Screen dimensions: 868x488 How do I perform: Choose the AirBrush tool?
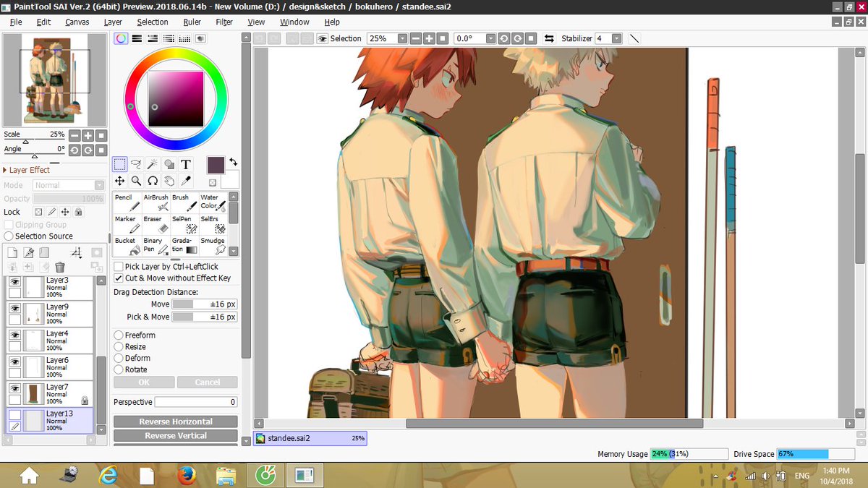(x=156, y=202)
